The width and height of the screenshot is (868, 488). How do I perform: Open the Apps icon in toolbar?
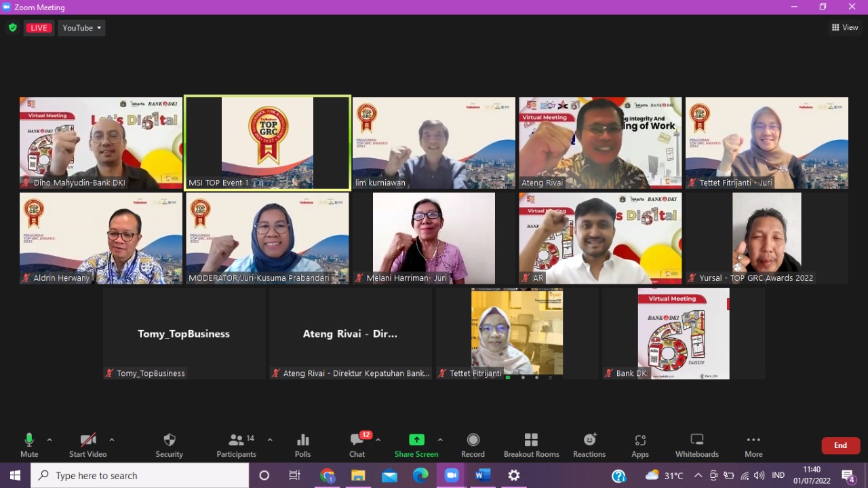(x=639, y=445)
